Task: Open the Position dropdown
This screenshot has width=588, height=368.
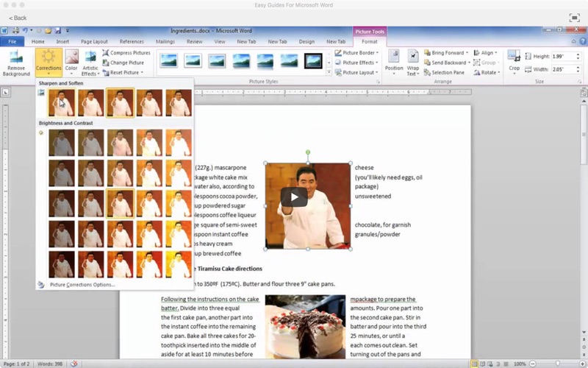Action: click(x=394, y=63)
